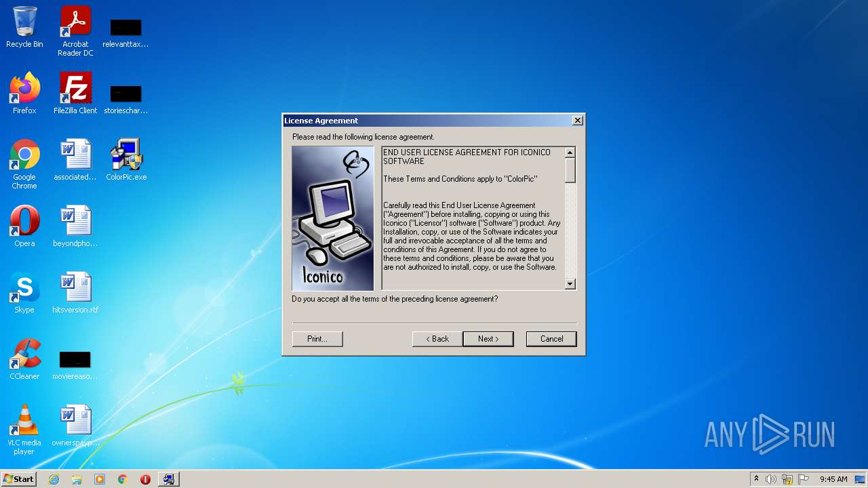Click the Show desktop button
This screenshot has width=868, height=488.
(861, 479)
